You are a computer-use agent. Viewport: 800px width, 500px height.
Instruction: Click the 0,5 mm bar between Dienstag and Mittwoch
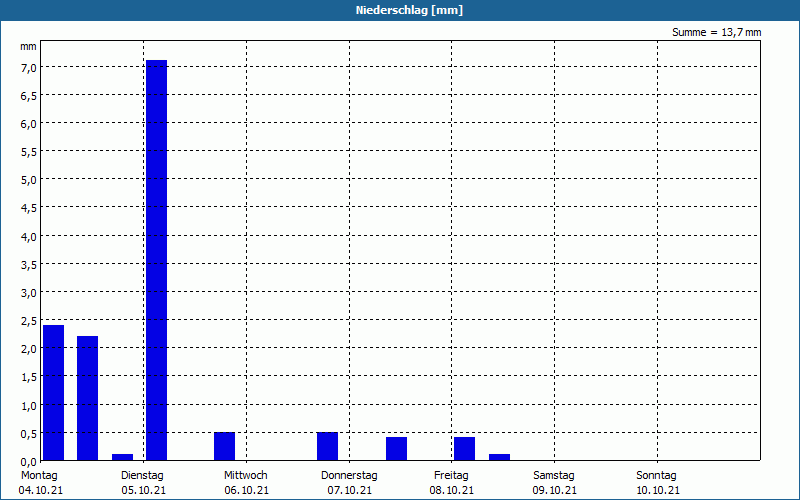point(224,446)
